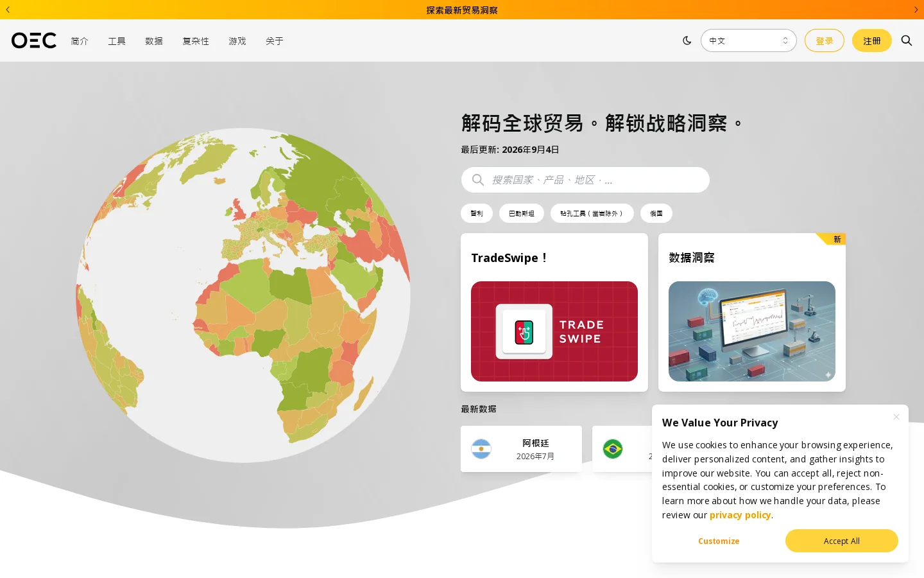This screenshot has width=924, height=578.
Task: Click magnifier icon inside search field
Action: point(478,180)
